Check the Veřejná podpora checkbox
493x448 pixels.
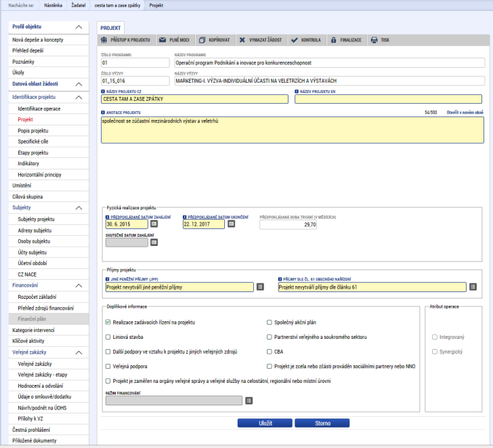coord(108,366)
